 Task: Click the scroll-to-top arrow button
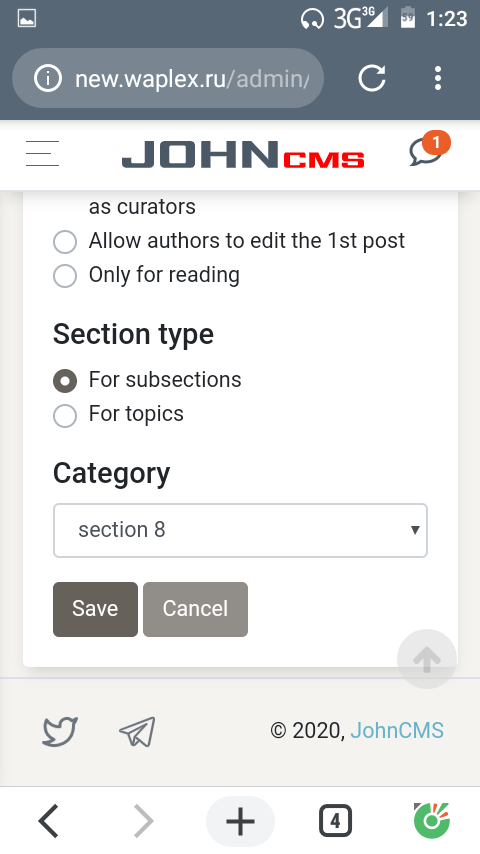(427, 659)
